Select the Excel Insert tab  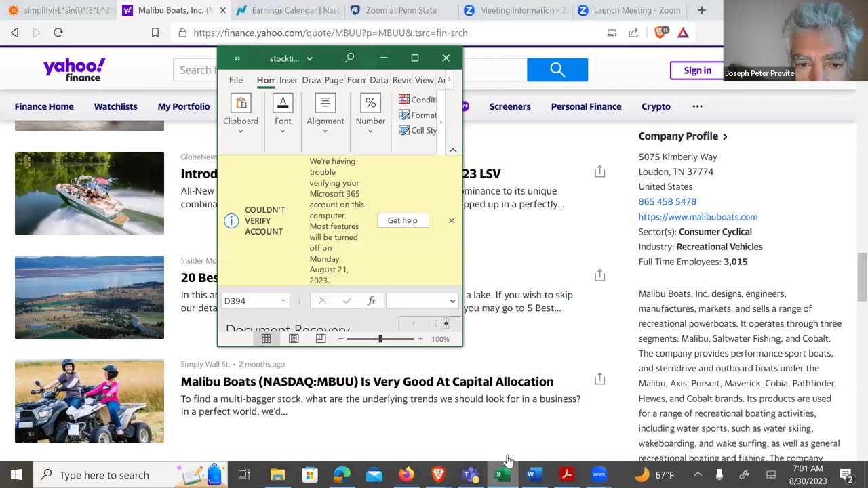click(x=288, y=80)
